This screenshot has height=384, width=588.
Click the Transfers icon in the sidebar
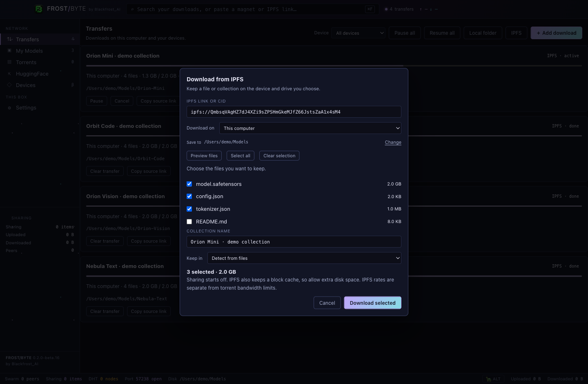9,39
